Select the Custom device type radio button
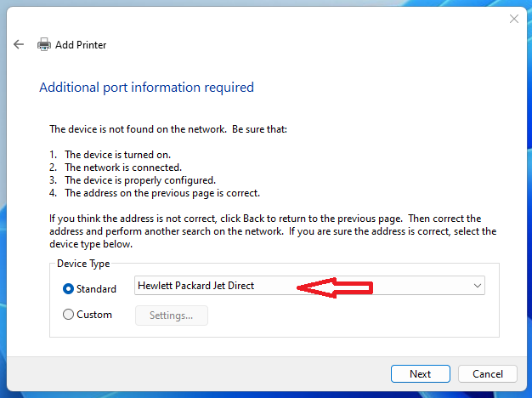This screenshot has width=532, height=398. click(69, 315)
